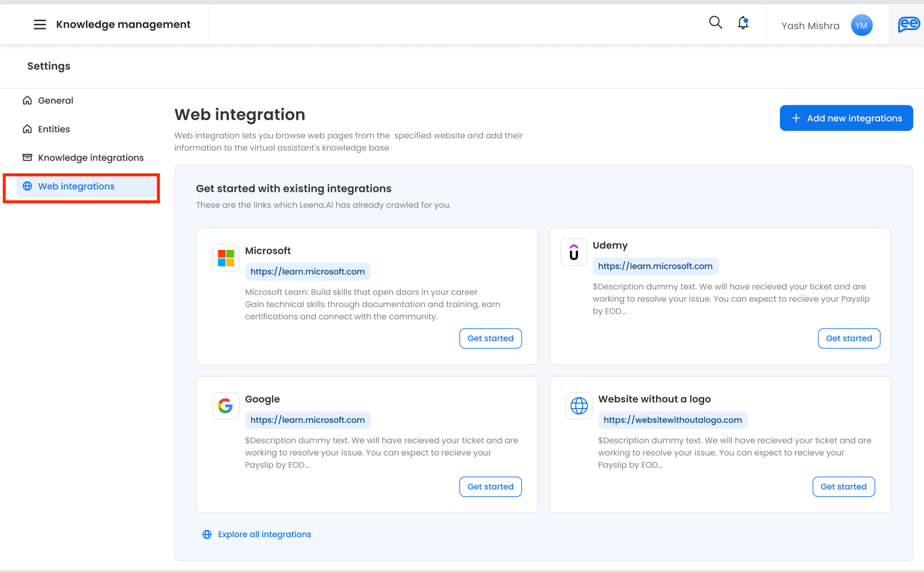
Task: Select Web integrations sidebar item
Action: pyautogui.click(x=76, y=186)
